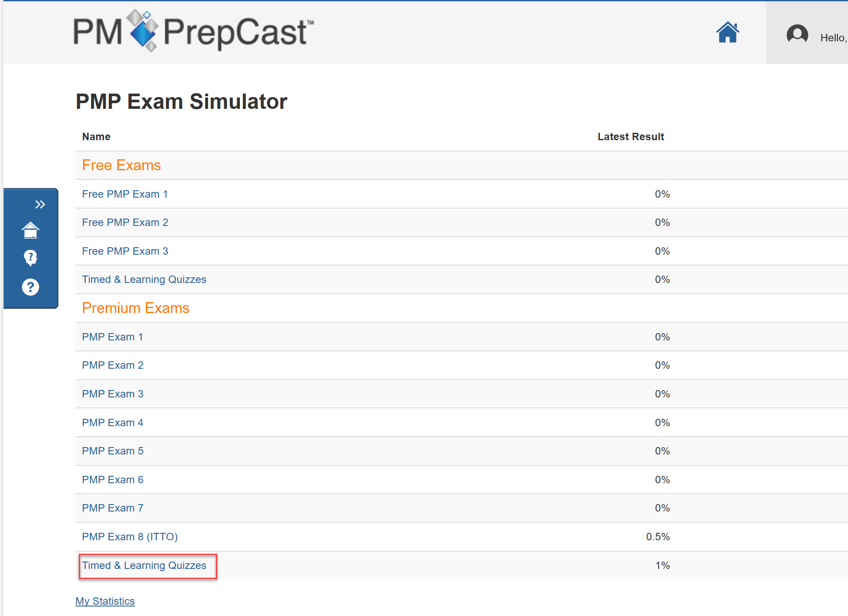The image size is (848, 616).
Task: View My Statistics link
Action: tap(105, 601)
